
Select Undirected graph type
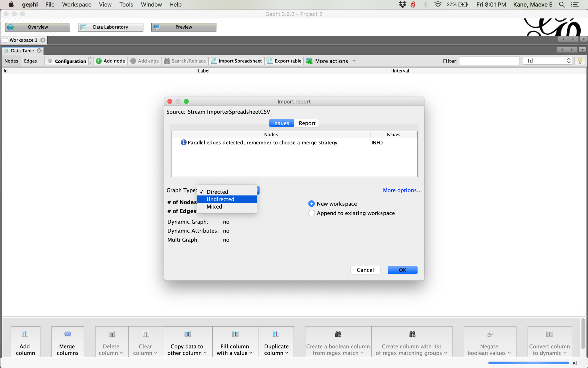220,199
